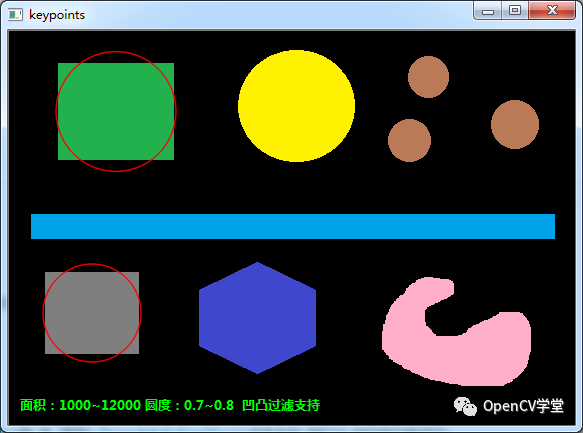Screen dimensions: 583x433
Task: Click the rightmost brown circle
Action: tap(515, 124)
